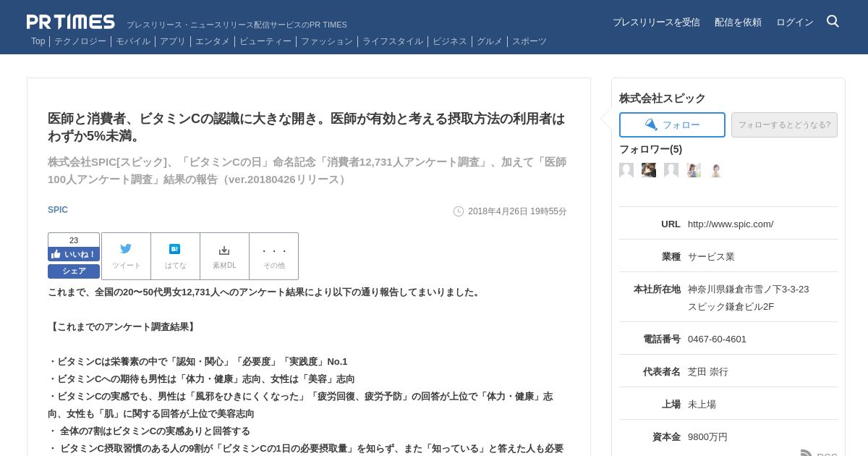Click the ログイン link
868x456 pixels.
click(795, 22)
